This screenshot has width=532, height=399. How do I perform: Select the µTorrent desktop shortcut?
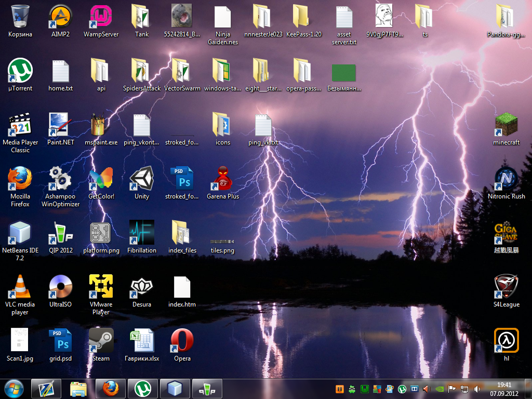pos(20,71)
